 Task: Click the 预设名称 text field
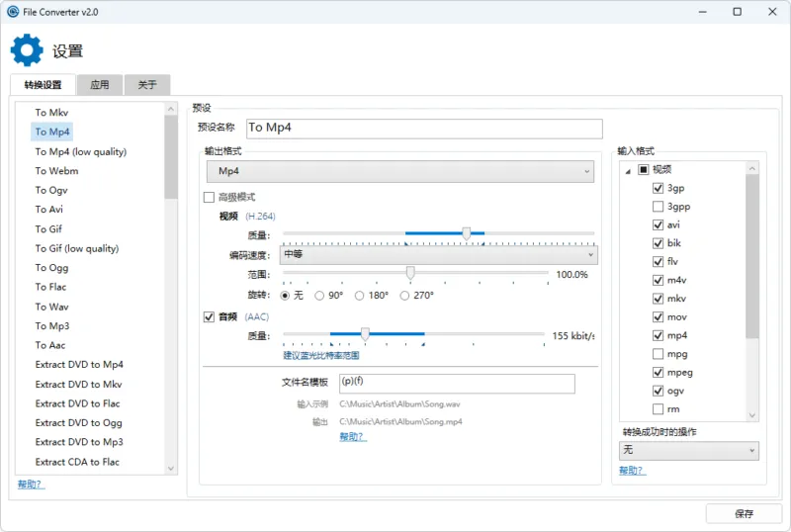pos(424,129)
